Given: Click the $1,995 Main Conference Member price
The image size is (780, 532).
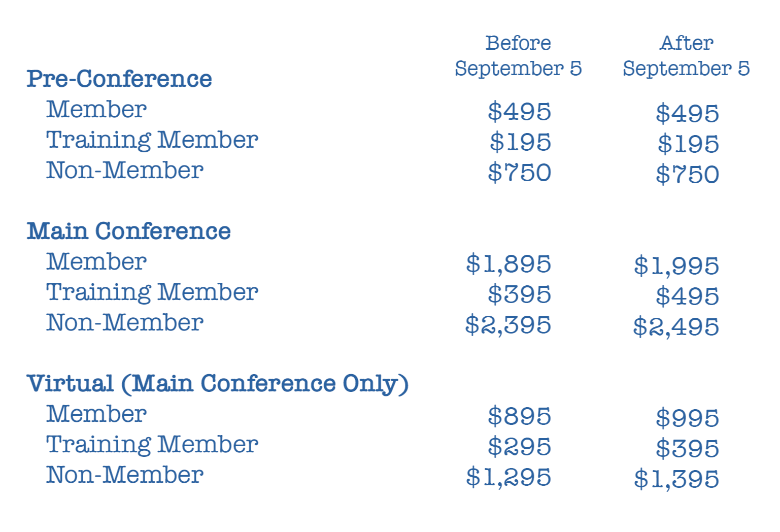Looking at the screenshot, I should tap(676, 265).
